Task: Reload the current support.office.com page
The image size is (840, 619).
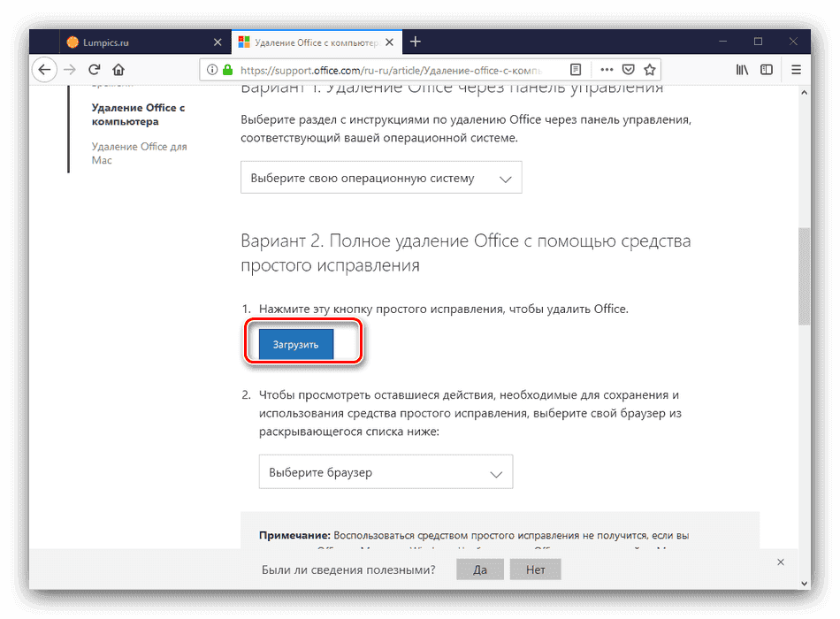Action: click(x=94, y=69)
